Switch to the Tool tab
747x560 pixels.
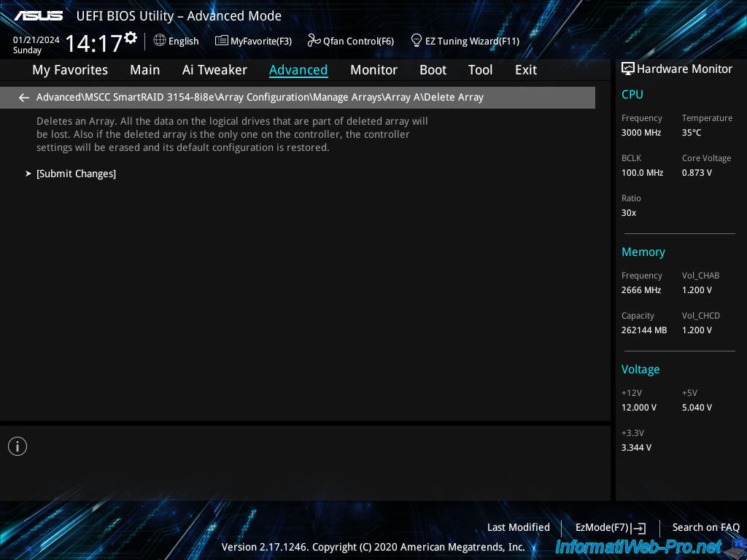(480, 70)
